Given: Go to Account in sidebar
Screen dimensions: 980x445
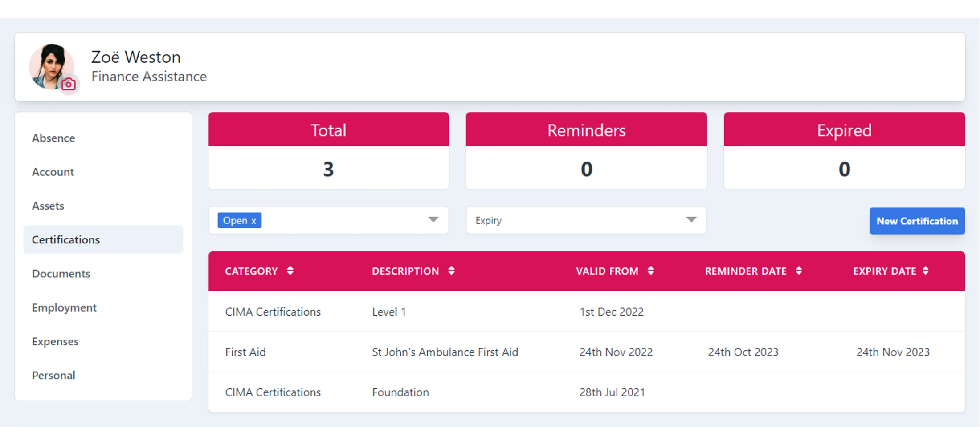Looking at the screenshot, I should [x=53, y=172].
